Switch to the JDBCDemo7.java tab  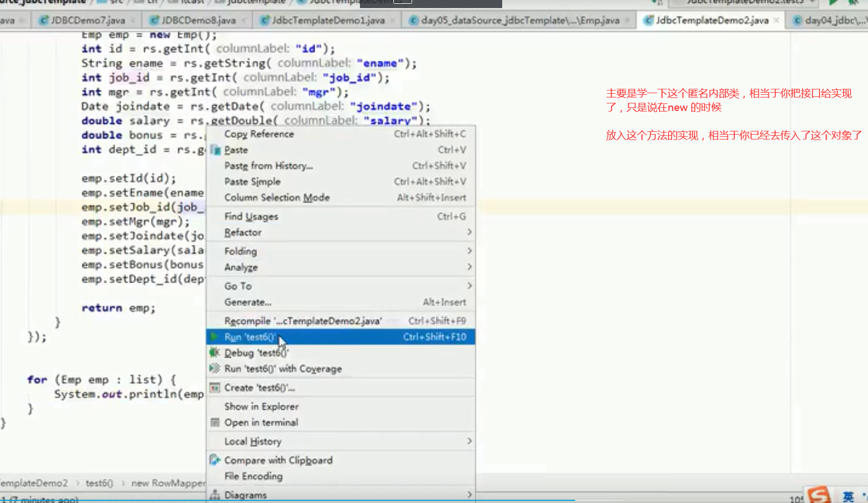click(87, 20)
